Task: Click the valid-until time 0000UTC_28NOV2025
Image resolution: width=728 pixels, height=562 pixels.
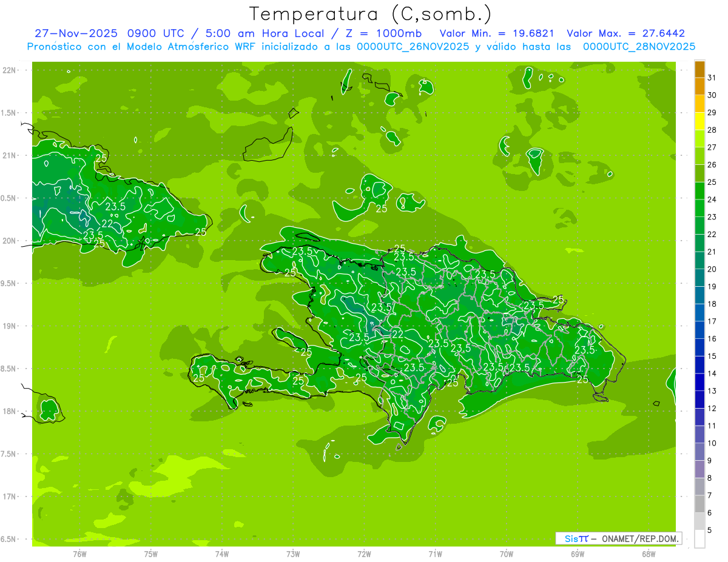Action: (639, 46)
